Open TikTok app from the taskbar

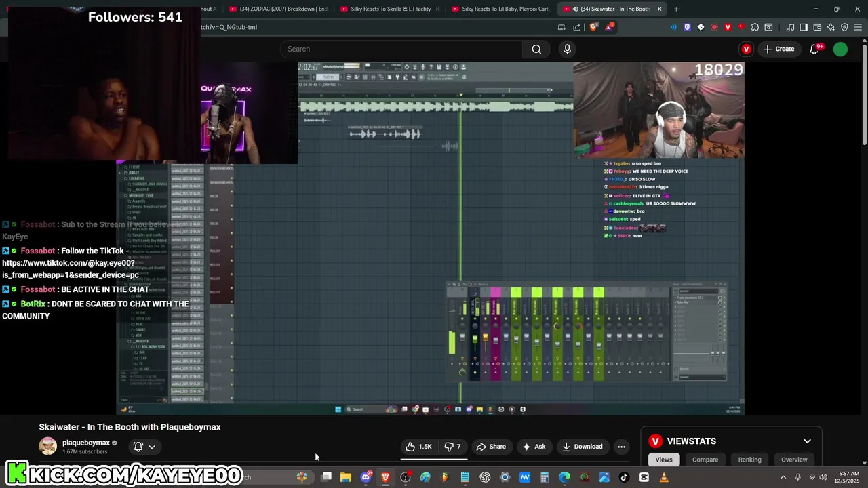pyautogui.click(x=624, y=477)
